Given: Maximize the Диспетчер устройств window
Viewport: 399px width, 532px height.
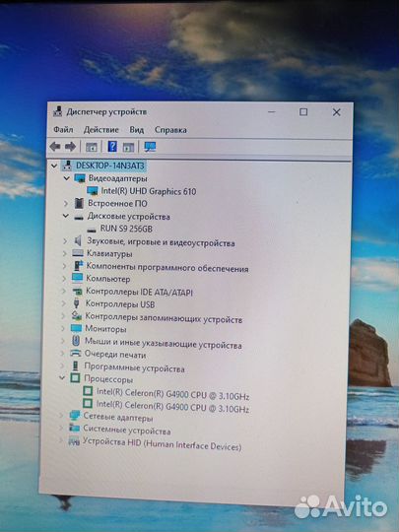Looking at the screenshot, I should (x=303, y=112).
